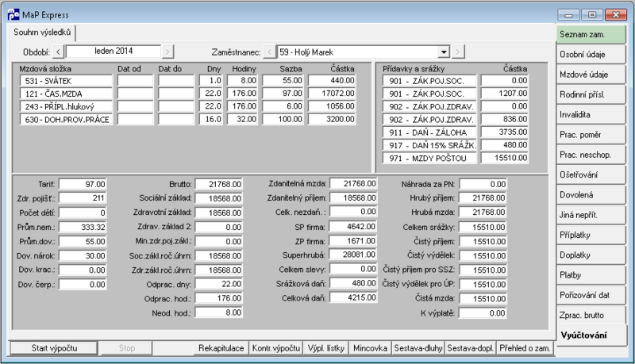Click the MaP Express application icon

(x=13, y=14)
